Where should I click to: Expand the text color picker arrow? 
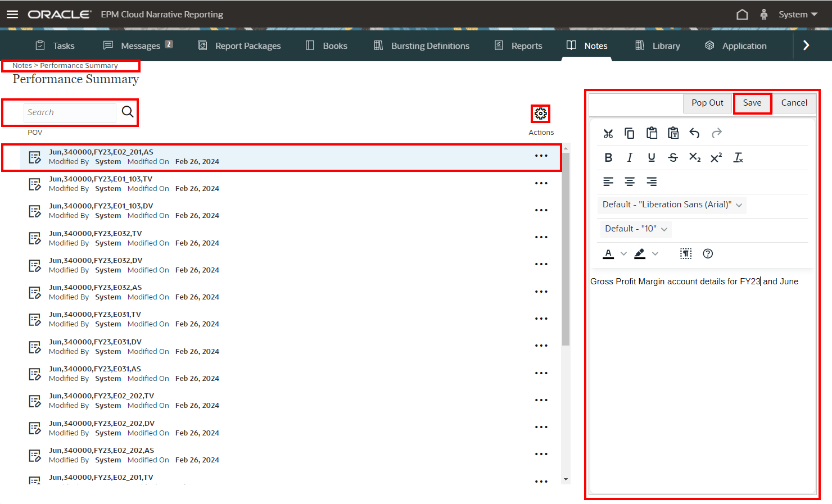click(623, 253)
